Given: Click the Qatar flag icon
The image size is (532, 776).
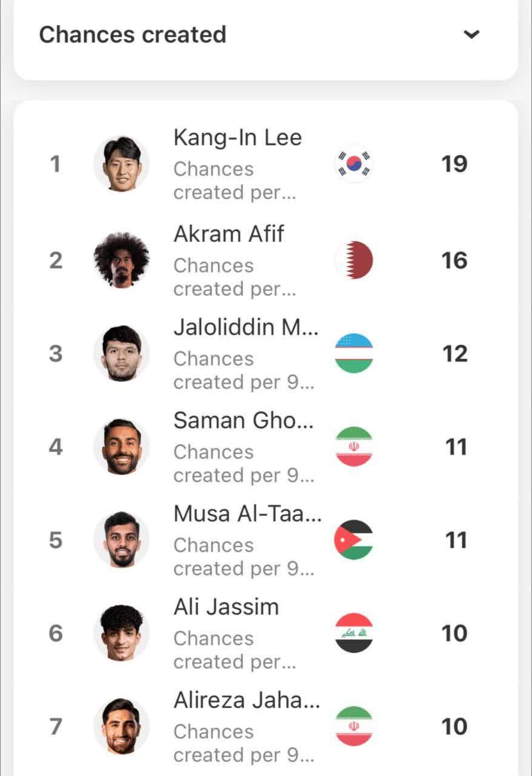Looking at the screenshot, I should [354, 260].
